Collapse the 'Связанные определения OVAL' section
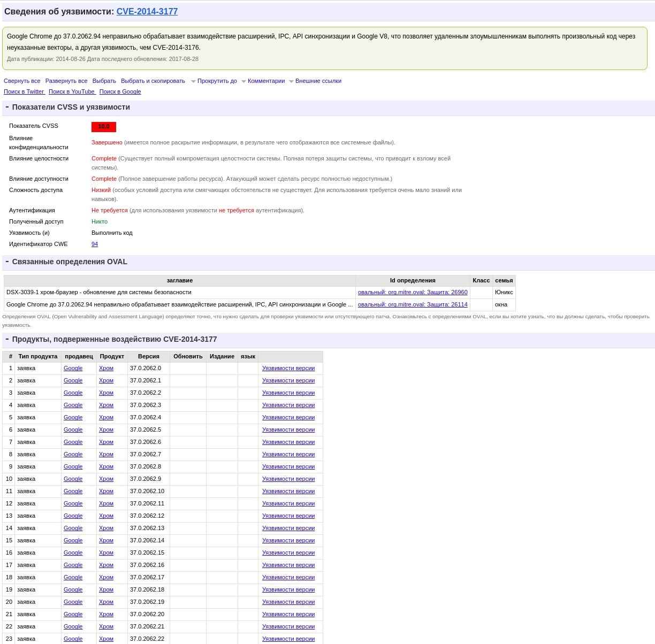This screenshot has height=644, width=655. [7, 262]
